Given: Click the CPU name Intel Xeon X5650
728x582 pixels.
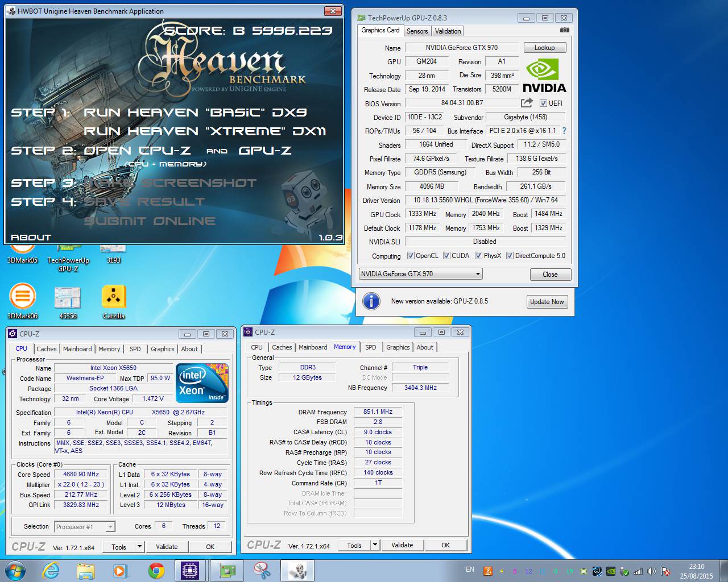Looking at the screenshot, I should coord(113,368).
